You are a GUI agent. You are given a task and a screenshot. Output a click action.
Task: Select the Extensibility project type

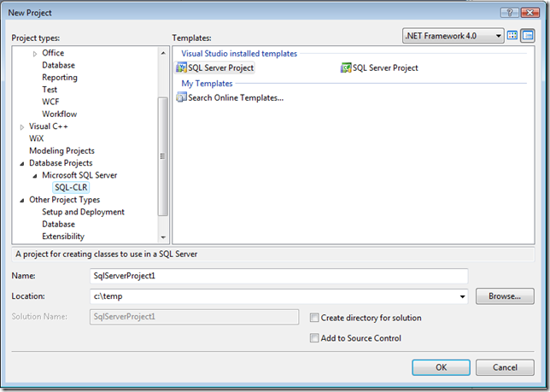point(63,237)
